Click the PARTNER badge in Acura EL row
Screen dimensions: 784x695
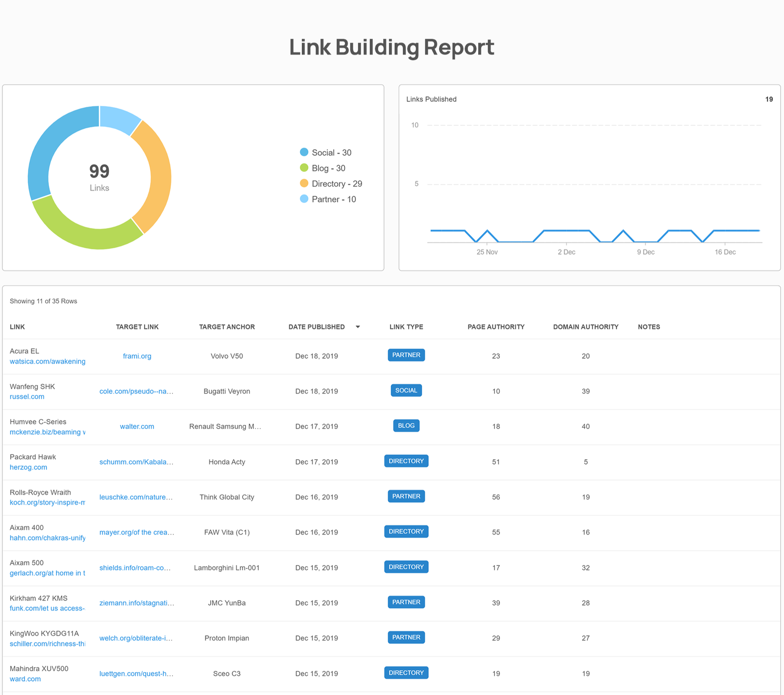406,355
